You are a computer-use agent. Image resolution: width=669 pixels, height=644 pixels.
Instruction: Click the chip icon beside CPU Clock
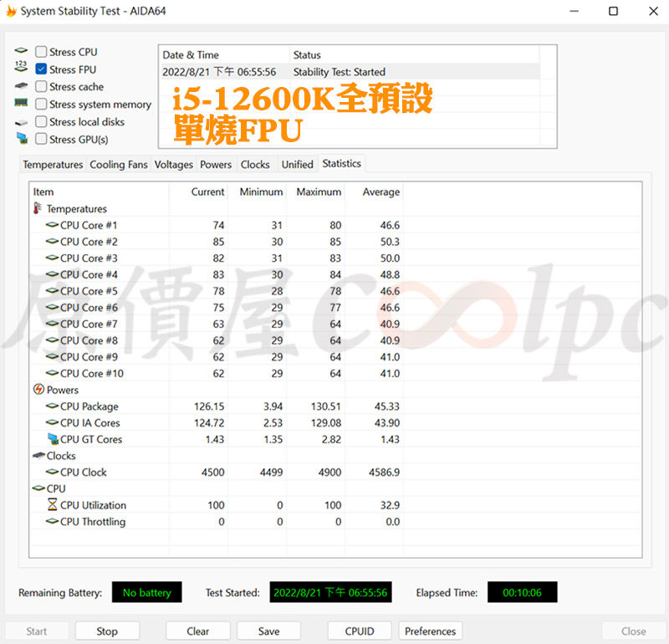(x=52, y=472)
